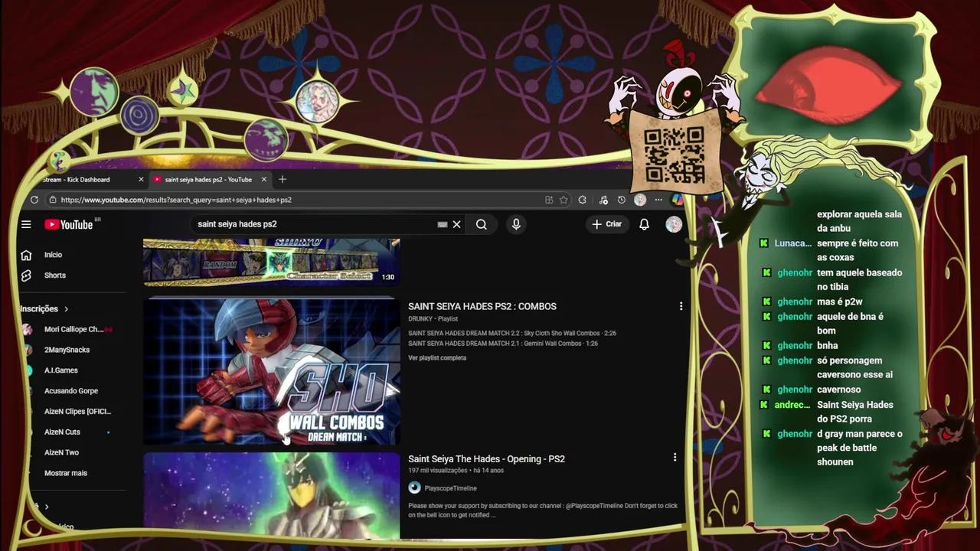The height and width of the screenshot is (551, 980).
Task: Open the YouTube account avatar menu
Action: coord(674,224)
